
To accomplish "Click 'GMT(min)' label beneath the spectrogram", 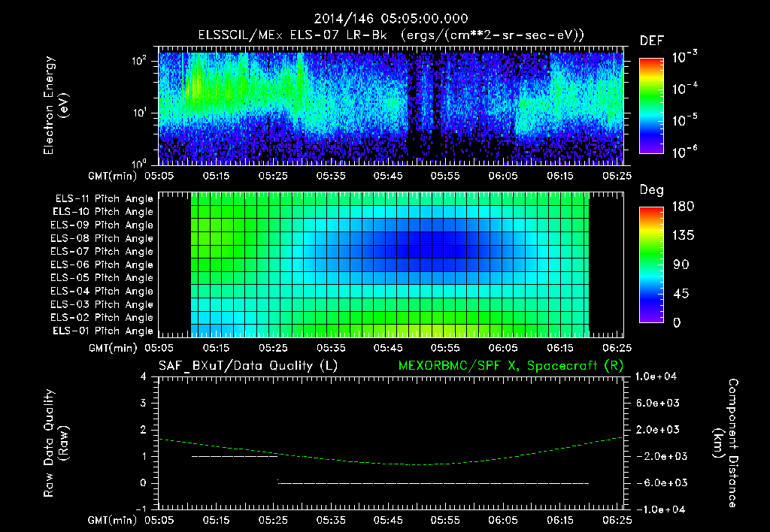I will coord(113,176).
